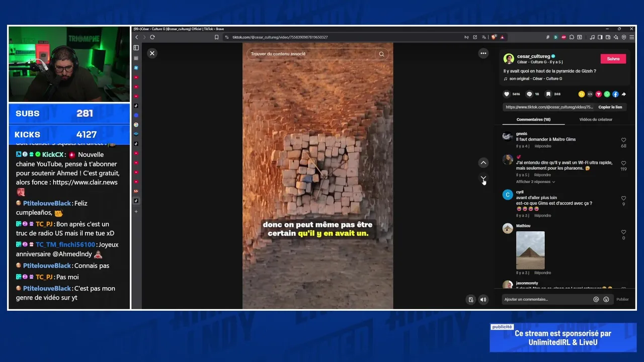This screenshot has height=362, width=644.
Task: Add a new tab with plus icon in sidebar
Action: (136, 212)
